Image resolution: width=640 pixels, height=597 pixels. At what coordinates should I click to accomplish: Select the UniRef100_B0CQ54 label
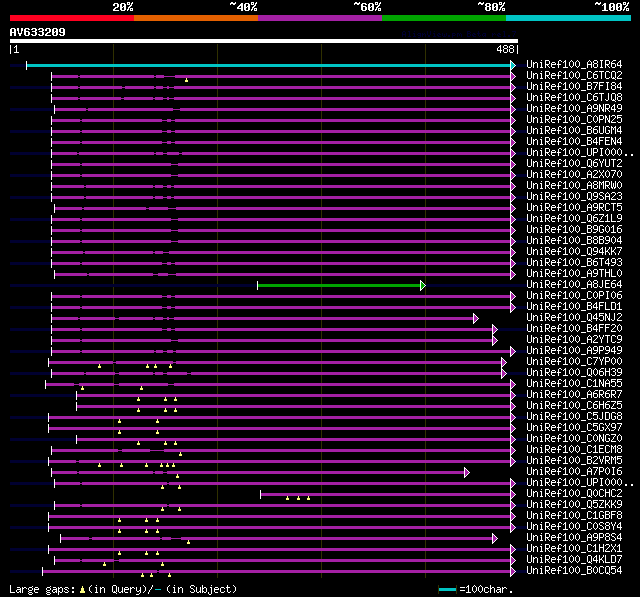[x=574, y=571]
